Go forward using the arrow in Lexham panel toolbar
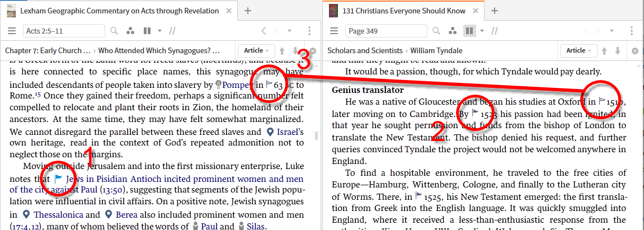Screen dimensions: 644x230 click(x=276, y=31)
